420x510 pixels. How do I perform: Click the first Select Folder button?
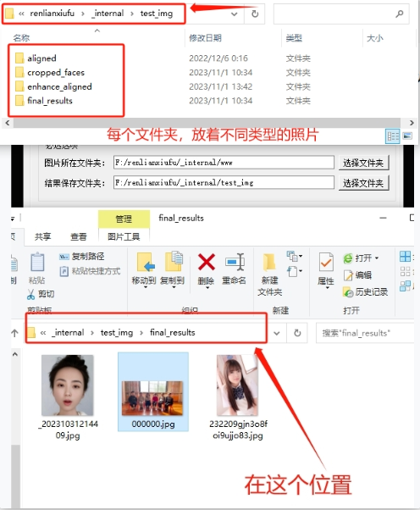click(x=363, y=163)
